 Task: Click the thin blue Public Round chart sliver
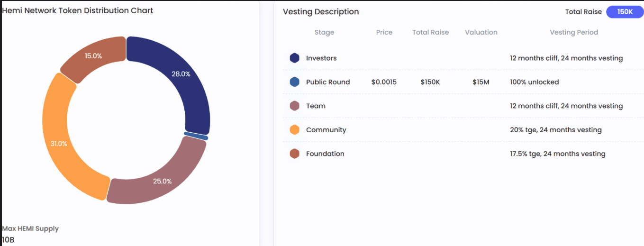pyautogui.click(x=196, y=136)
